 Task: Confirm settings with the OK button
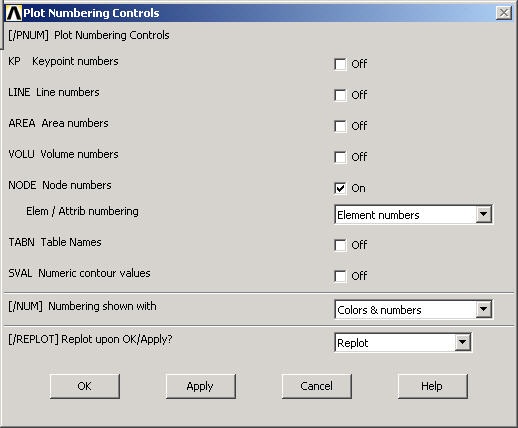click(85, 386)
